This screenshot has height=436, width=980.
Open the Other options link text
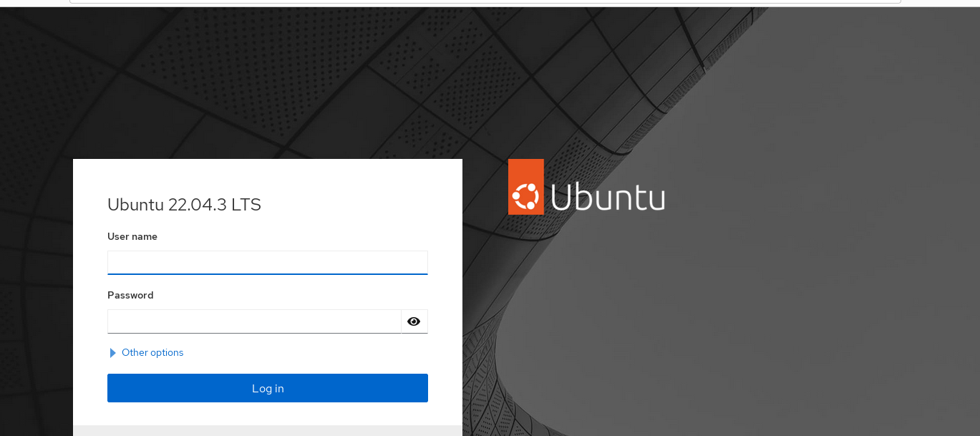pos(152,353)
